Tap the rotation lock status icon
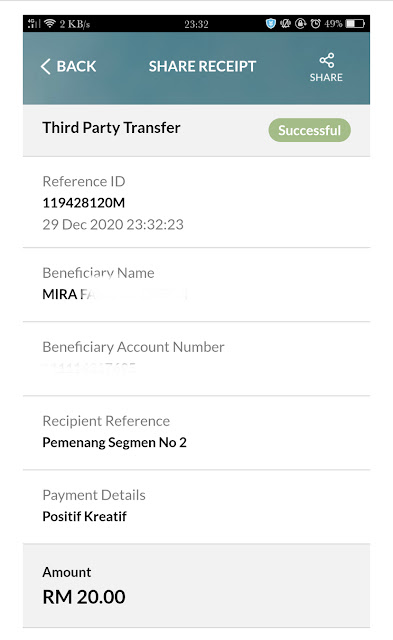 301,24
